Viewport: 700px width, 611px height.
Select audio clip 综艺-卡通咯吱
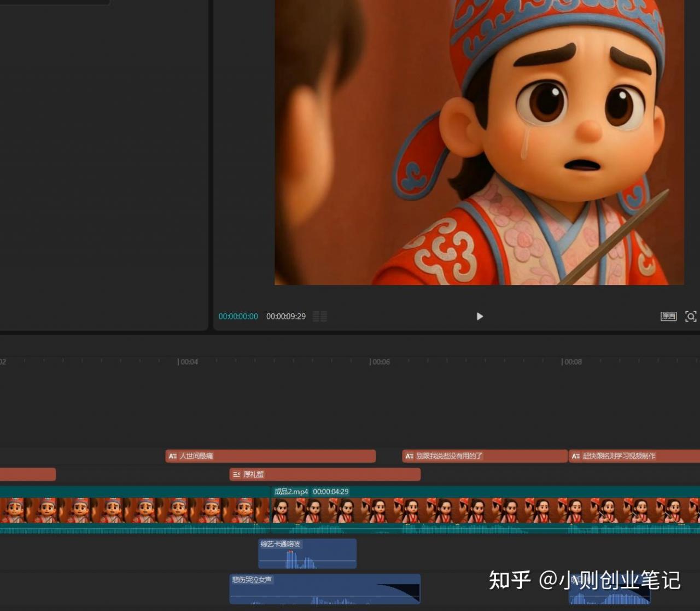(307, 554)
